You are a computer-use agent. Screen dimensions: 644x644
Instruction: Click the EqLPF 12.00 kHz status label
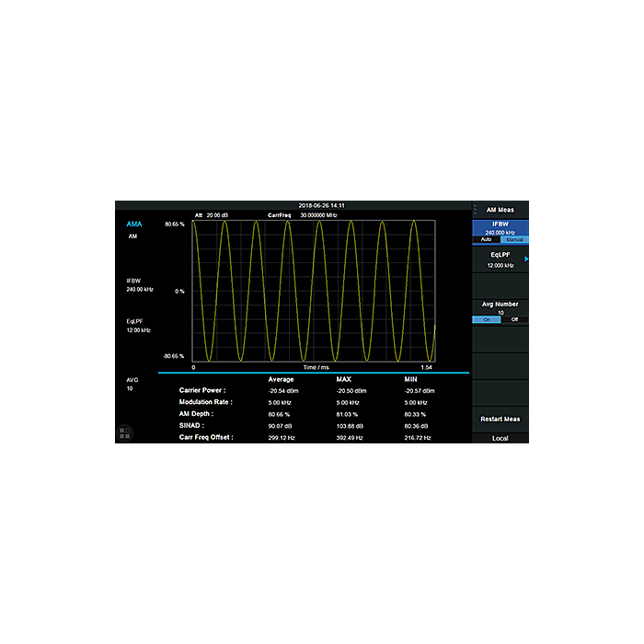pos(138,326)
